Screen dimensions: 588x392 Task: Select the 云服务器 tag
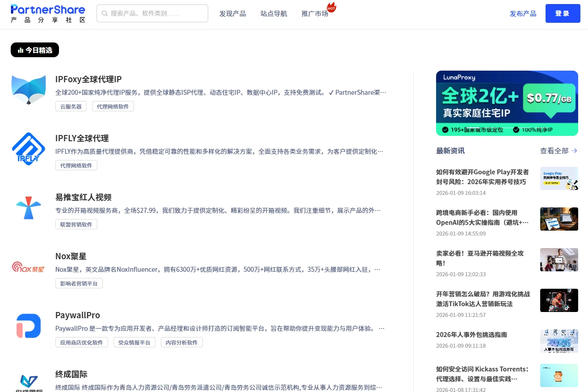71,106
